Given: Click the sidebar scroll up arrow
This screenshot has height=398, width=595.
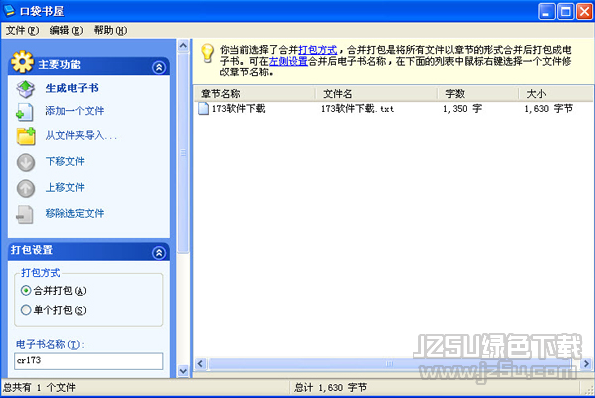Looking at the screenshot, I should pyautogui.click(x=183, y=46).
